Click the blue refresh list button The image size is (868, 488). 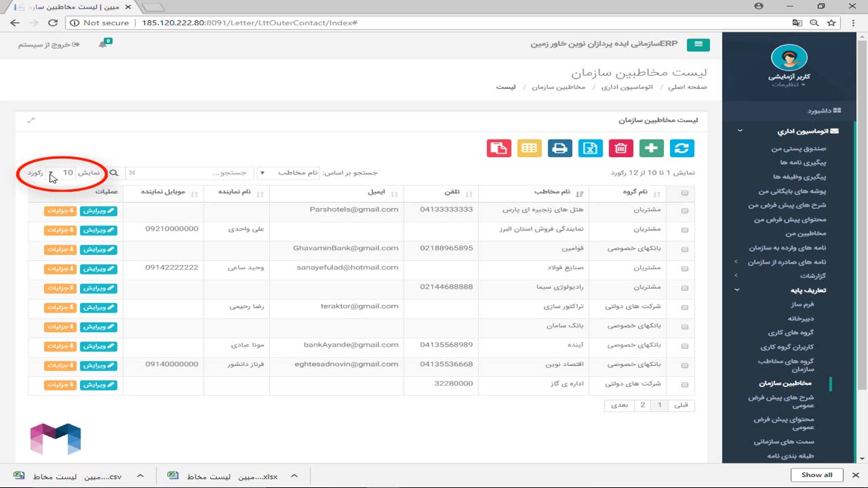(682, 148)
